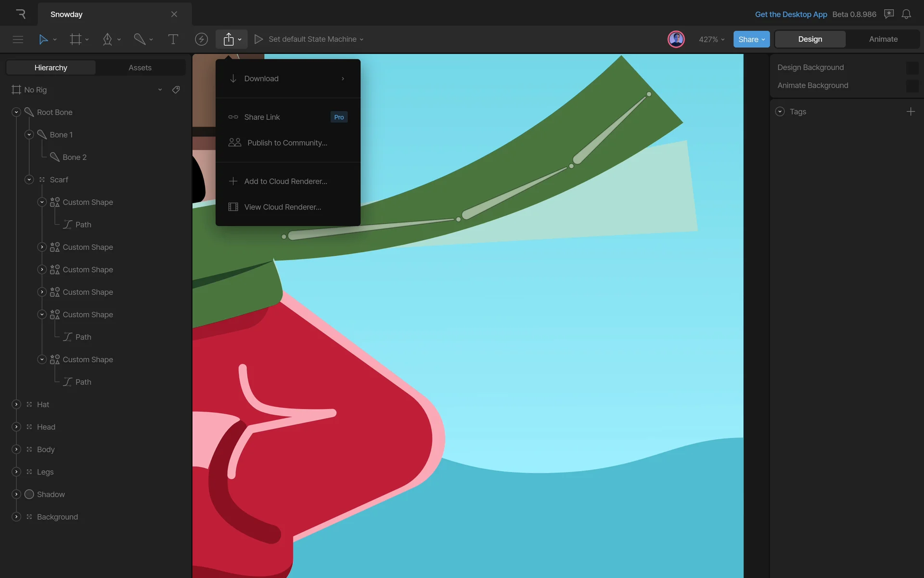924x578 pixels.
Task: Expand the Hat group
Action: coord(16,404)
